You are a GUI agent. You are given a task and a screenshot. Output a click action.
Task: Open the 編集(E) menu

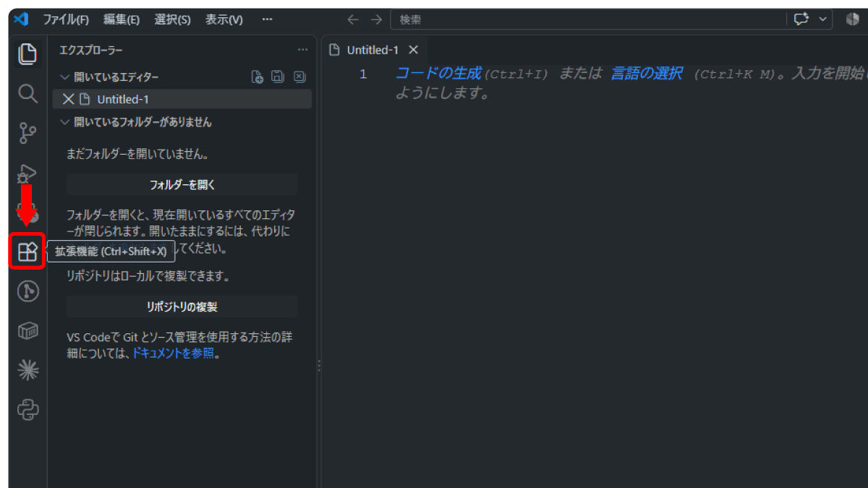pos(122,20)
